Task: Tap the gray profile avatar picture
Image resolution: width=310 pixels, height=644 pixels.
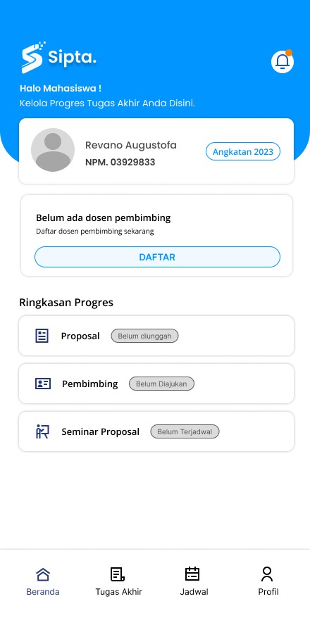Action: [x=53, y=150]
